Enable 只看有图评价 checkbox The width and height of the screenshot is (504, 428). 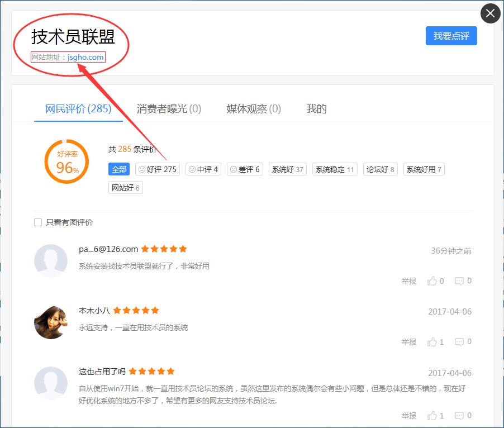(38, 222)
